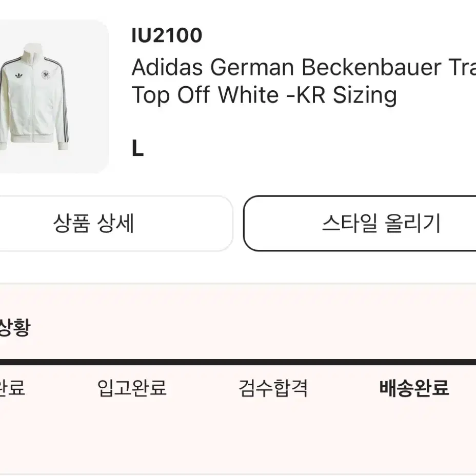Click the Top Off White -KR Sizing line
The width and height of the screenshot is (476, 476).
click(264, 95)
